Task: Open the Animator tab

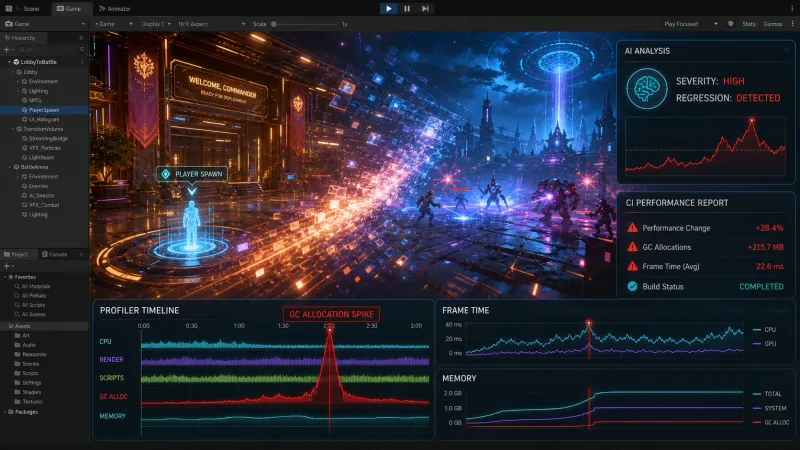Action: pos(115,9)
